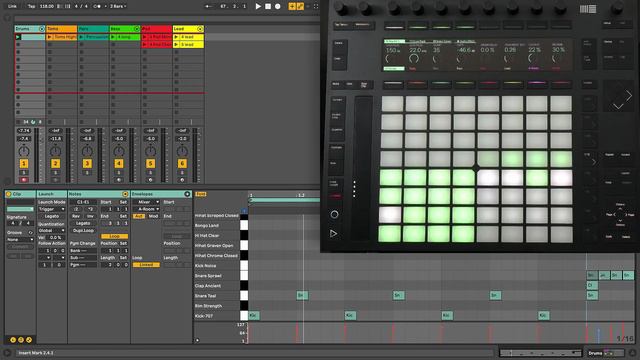Toggle the clip Loop switch
This screenshot has height=360, width=640.
[114, 236]
